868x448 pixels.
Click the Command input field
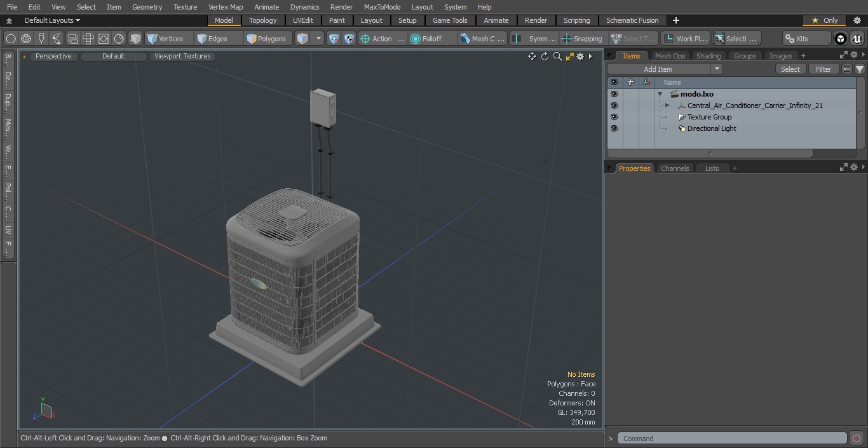point(732,438)
